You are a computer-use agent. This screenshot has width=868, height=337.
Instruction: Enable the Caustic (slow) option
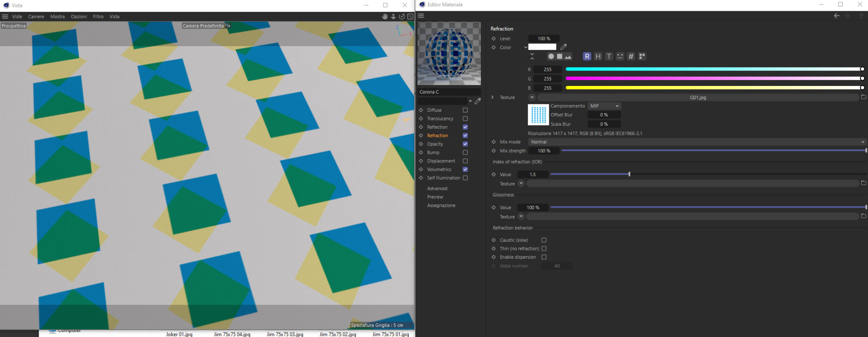544,240
